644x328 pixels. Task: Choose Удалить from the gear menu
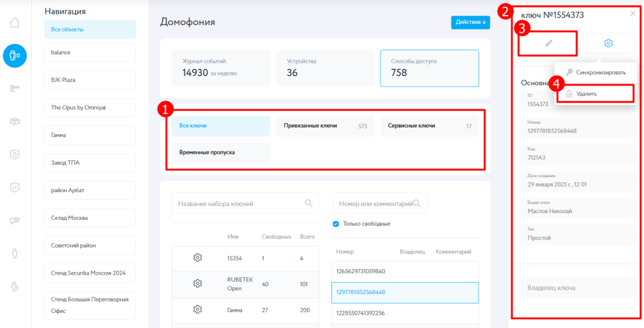pyautogui.click(x=596, y=94)
